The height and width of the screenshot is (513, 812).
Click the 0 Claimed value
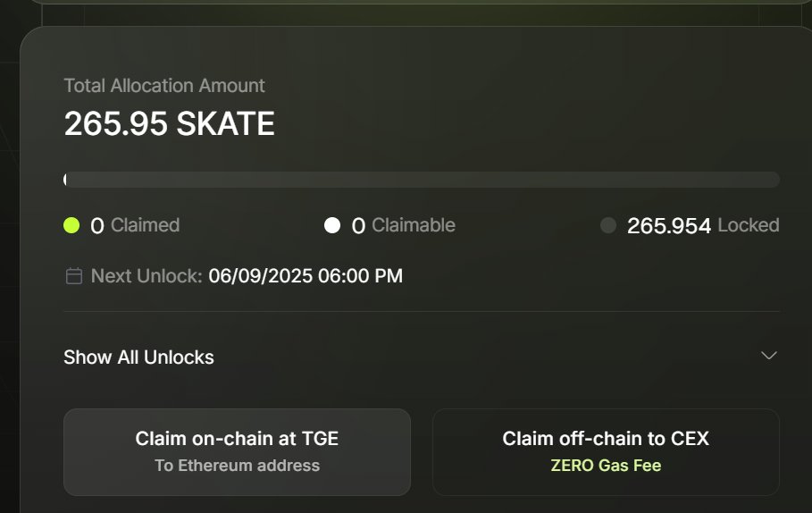point(97,226)
